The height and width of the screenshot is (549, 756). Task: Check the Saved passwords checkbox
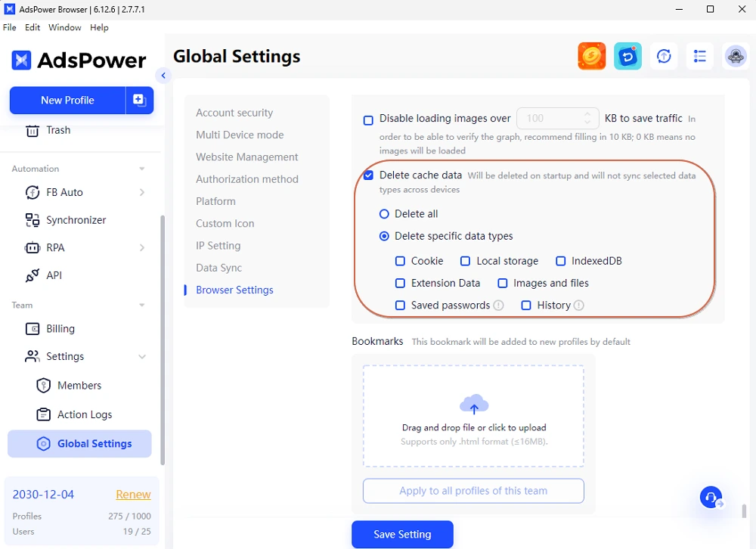point(400,306)
